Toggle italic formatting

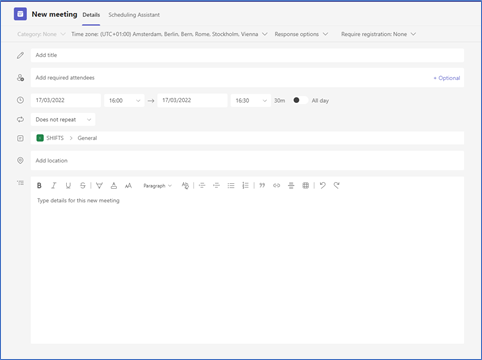(x=54, y=186)
